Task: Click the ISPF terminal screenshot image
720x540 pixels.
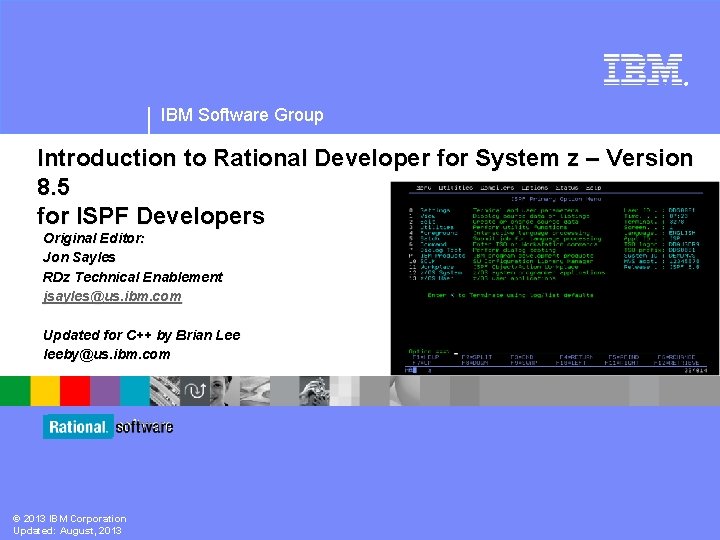Action: click(x=555, y=278)
